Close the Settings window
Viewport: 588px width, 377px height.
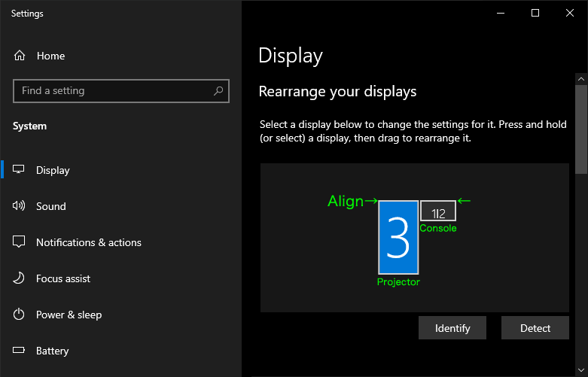[x=570, y=13]
